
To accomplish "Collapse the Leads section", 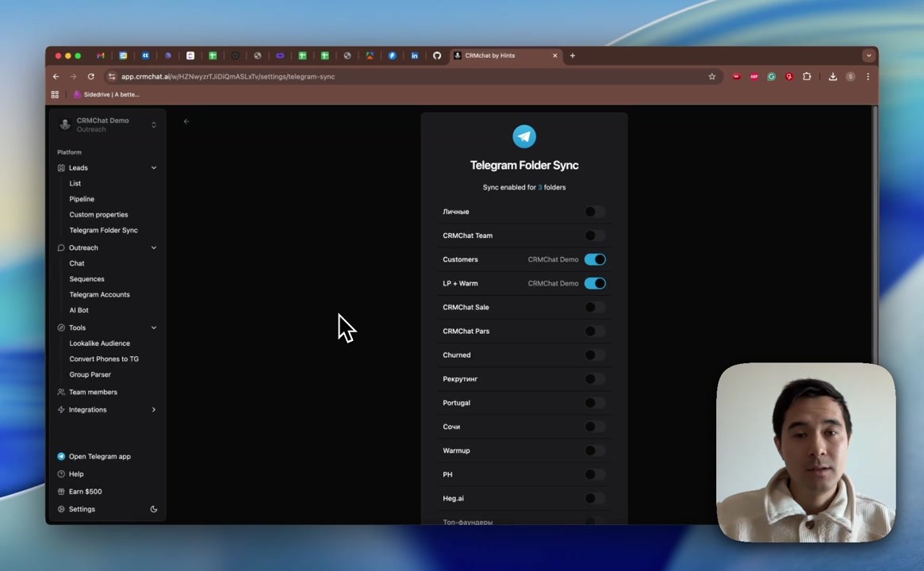I will click(154, 168).
